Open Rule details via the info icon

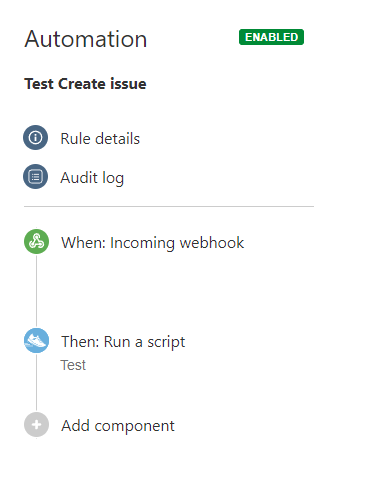35,137
